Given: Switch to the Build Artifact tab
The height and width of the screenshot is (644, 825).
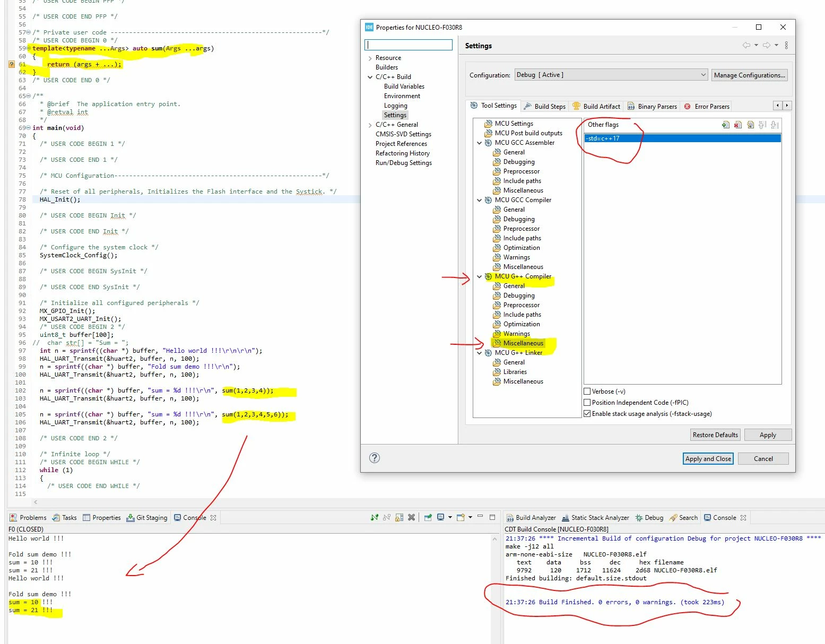Looking at the screenshot, I should tap(596, 106).
